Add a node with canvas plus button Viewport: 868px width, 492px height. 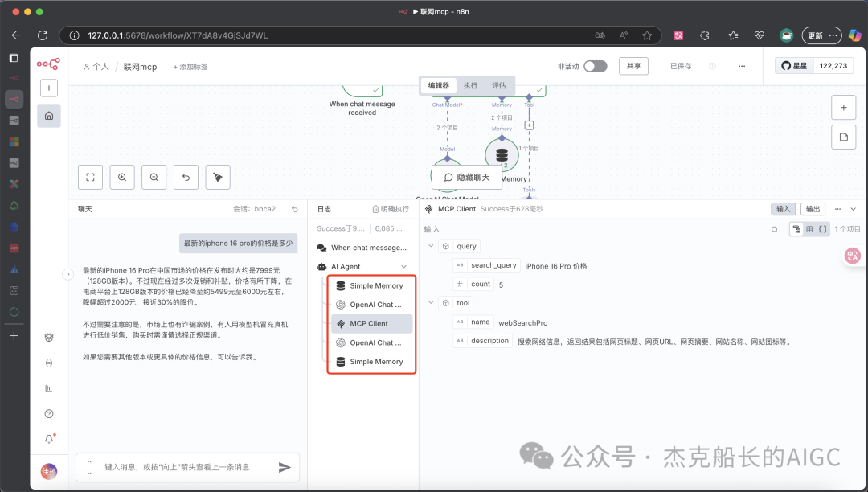(x=844, y=108)
